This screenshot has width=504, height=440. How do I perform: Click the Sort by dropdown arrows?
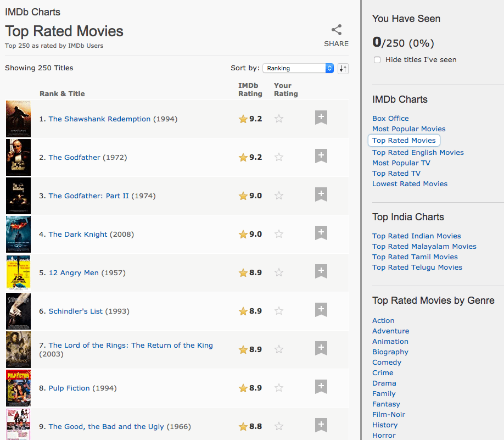(329, 68)
